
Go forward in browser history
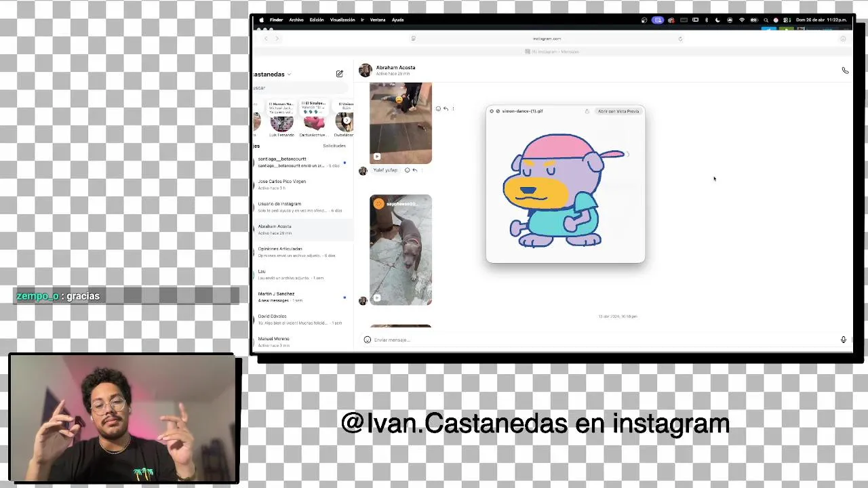(x=276, y=39)
